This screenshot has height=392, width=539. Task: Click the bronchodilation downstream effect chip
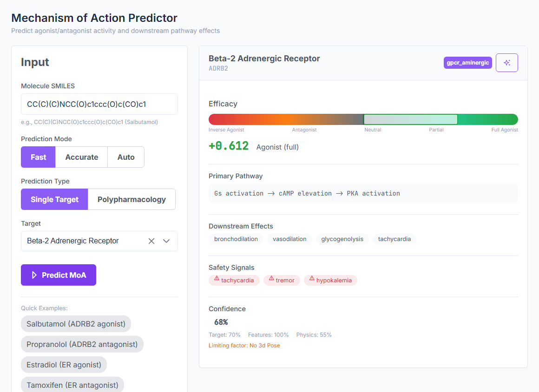point(236,239)
